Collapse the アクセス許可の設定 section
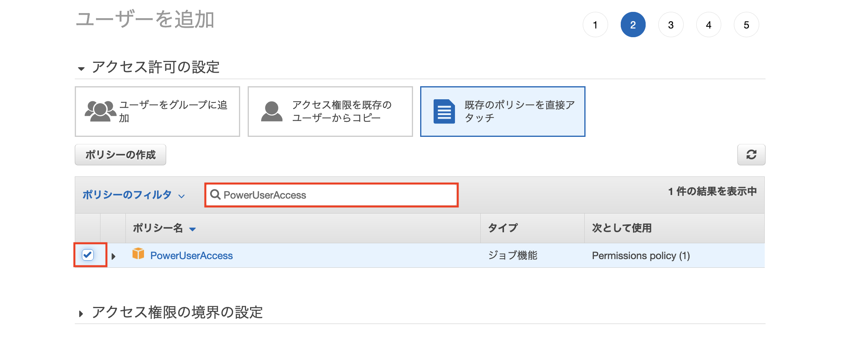Viewport: 868px width, 337px height. (81, 68)
